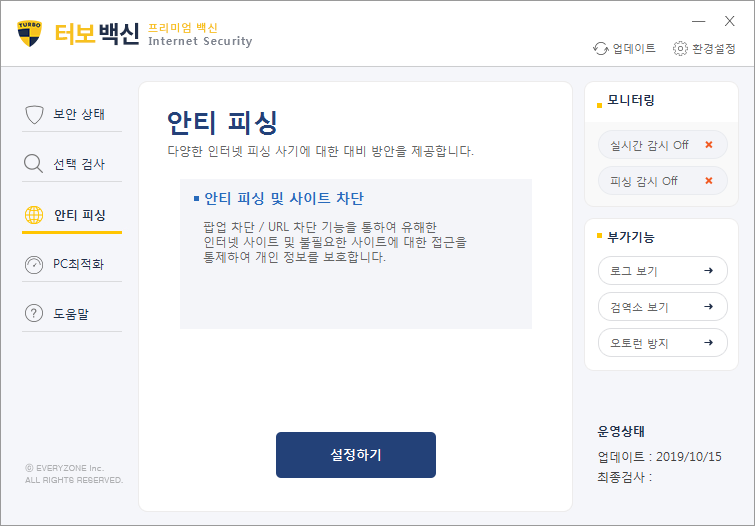Click the 업데이트 text link
This screenshot has width=755, height=526.
634,48
